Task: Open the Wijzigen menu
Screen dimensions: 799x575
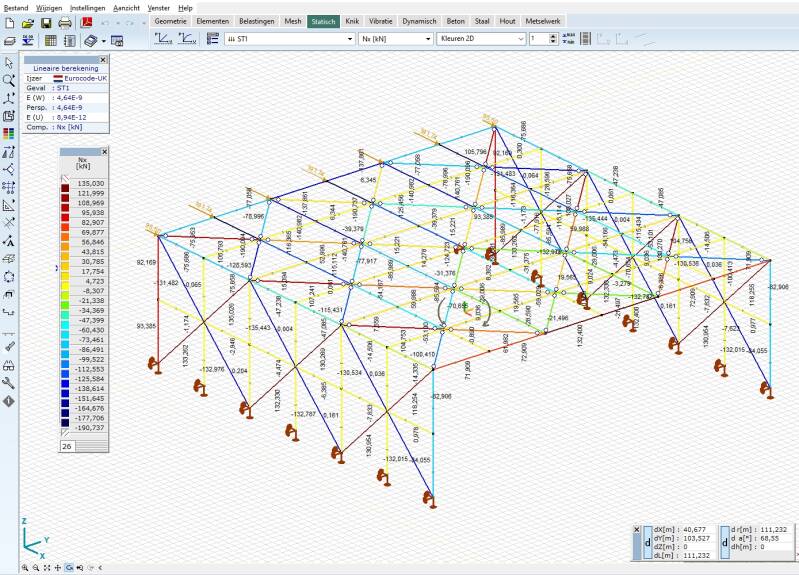Action: pos(49,8)
